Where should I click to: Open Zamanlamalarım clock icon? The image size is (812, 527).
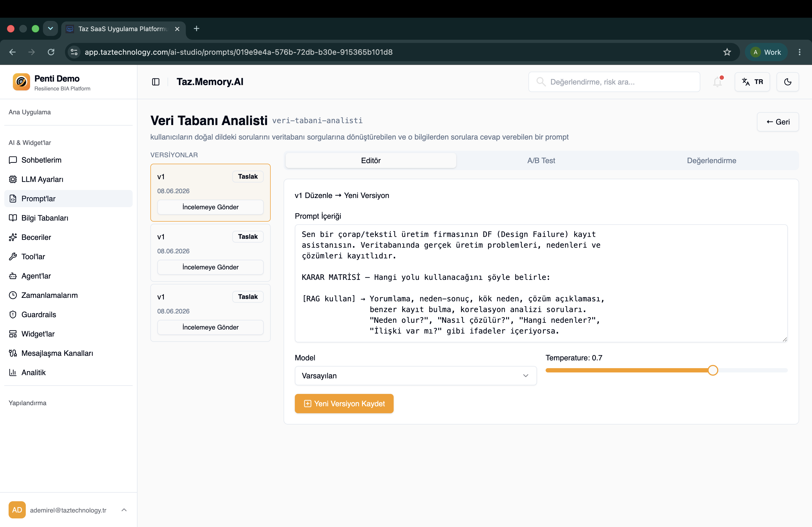13,295
